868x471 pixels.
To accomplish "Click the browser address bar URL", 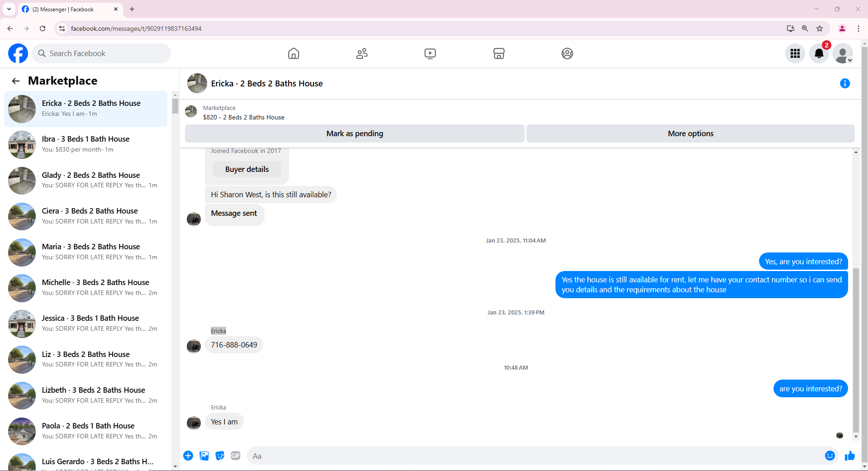I will [x=136, y=29].
